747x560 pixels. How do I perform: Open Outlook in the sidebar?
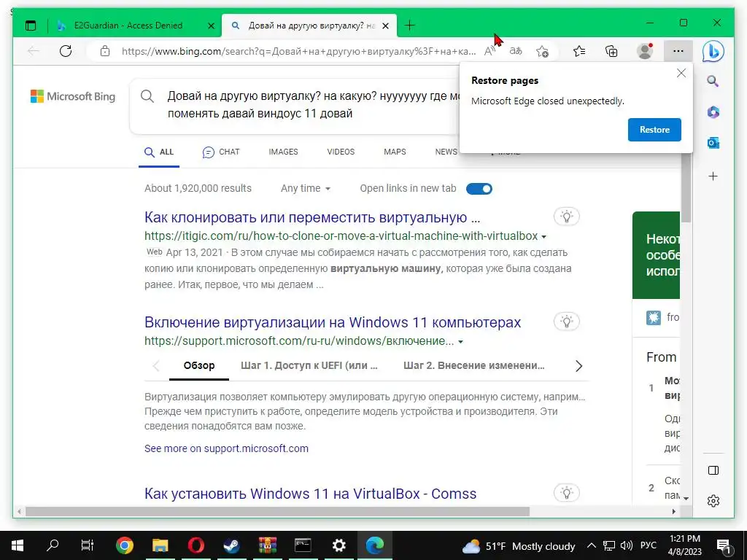(713, 142)
